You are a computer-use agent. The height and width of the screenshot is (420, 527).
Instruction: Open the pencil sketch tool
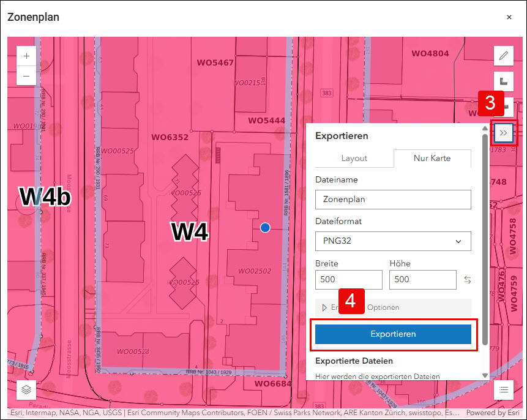pos(504,56)
